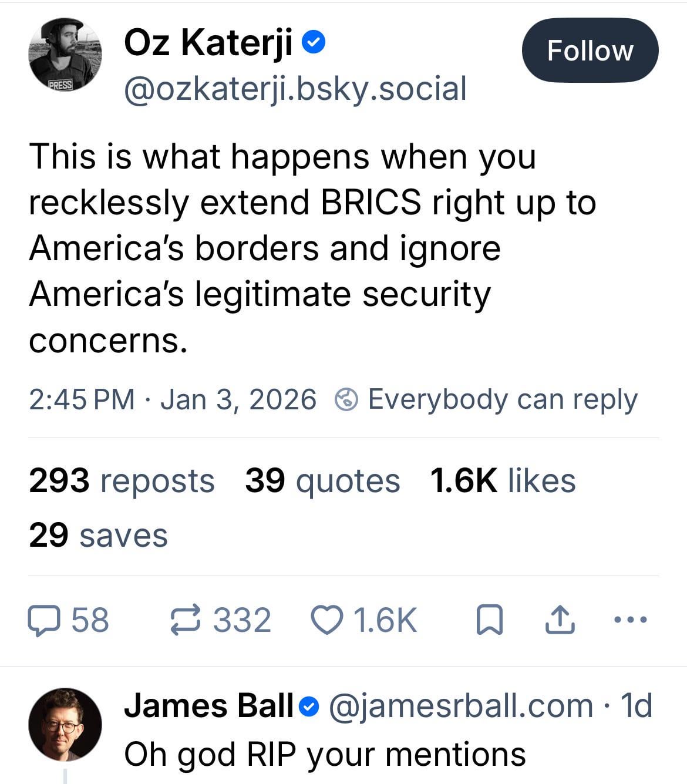
Task: Like the post with heart icon
Action: [326, 621]
